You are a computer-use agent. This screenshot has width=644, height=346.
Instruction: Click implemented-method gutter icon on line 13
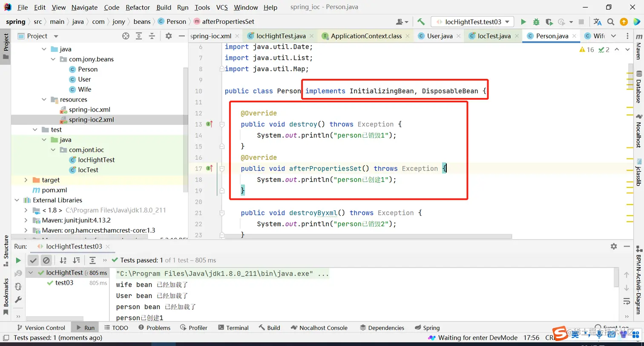pos(209,124)
